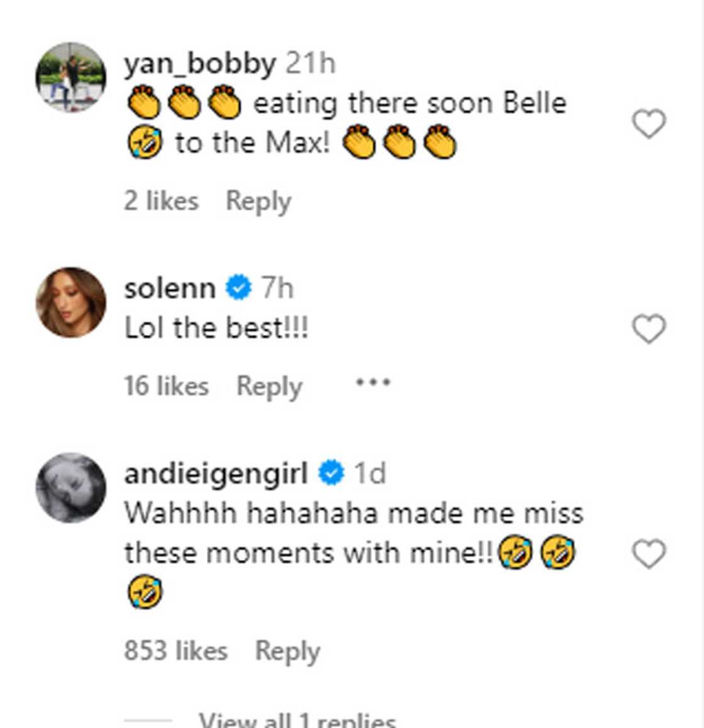Viewport: 704px width, 728px height.
Task: View the 853 likes list
Action: pyautogui.click(x=175, y=651)
